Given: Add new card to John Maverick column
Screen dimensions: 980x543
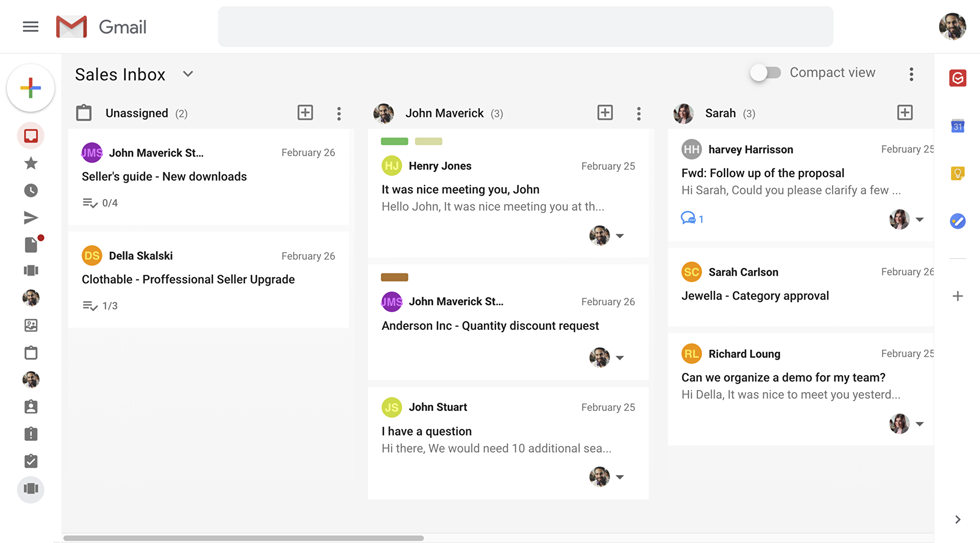Looking at the screenshot, I should point(605,113).
